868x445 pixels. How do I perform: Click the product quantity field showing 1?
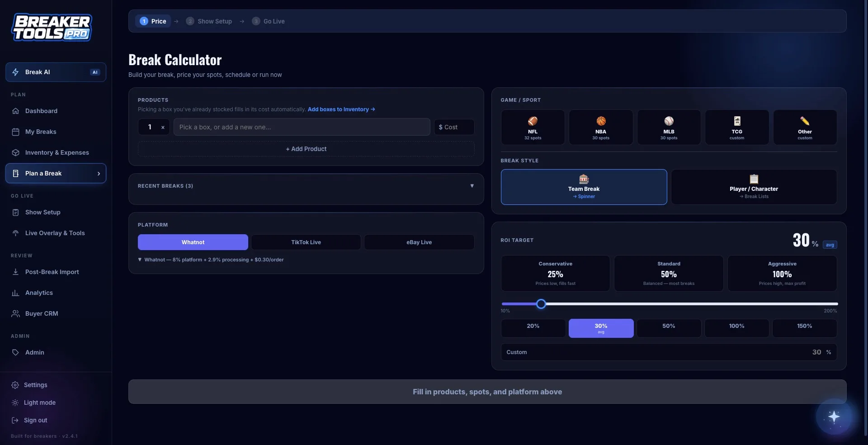click(x=149, y=127)
